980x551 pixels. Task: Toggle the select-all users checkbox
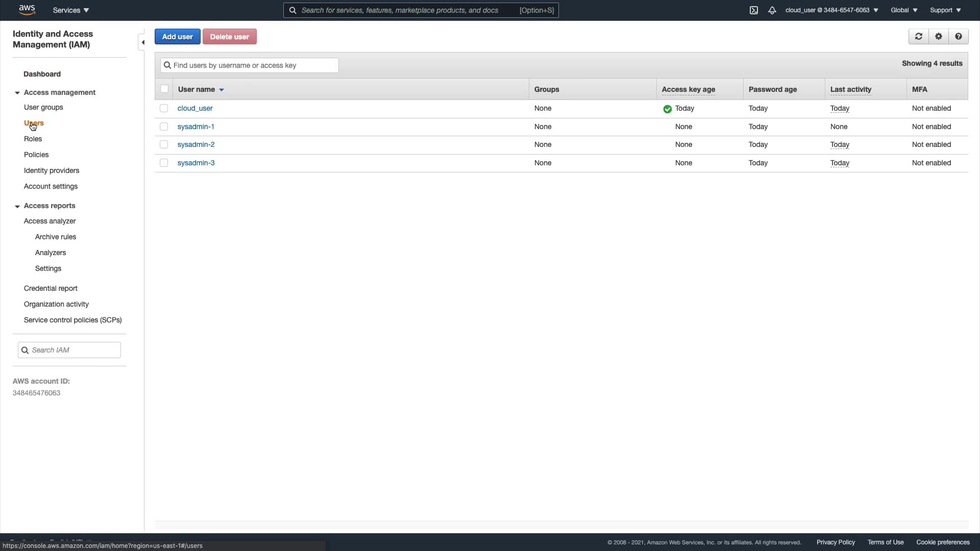tap(164, 89)
